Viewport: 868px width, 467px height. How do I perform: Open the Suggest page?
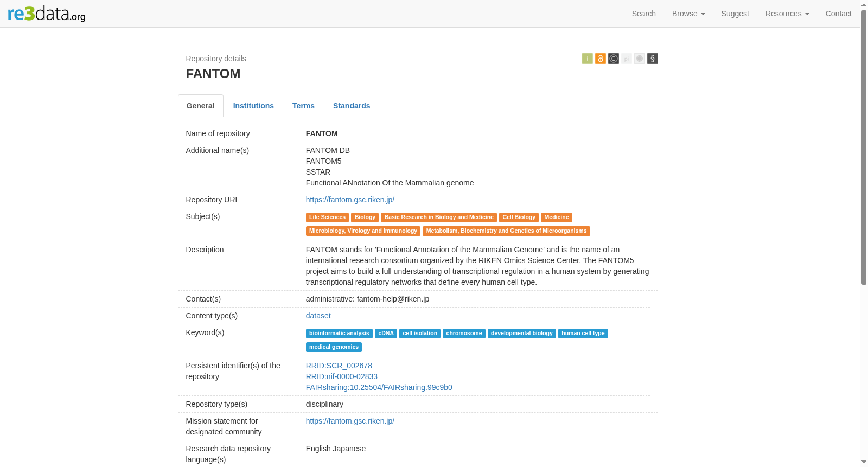[735, 14]
